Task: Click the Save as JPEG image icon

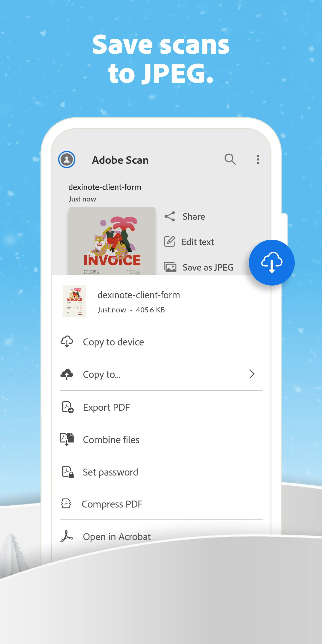Action: click(x=170, y=267)
